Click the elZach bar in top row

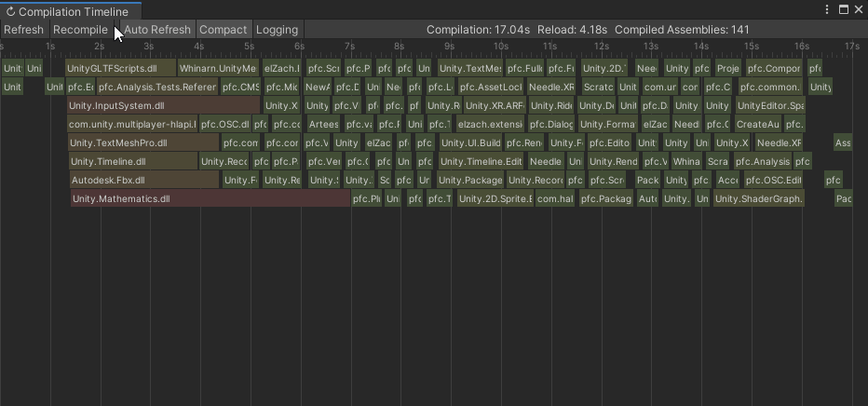click(x=281, y=69)
